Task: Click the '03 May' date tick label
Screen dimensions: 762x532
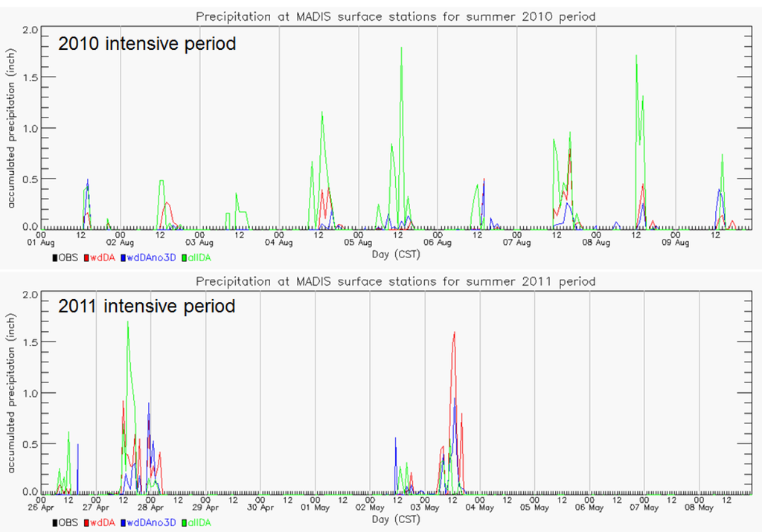Action: click(425, 507)
